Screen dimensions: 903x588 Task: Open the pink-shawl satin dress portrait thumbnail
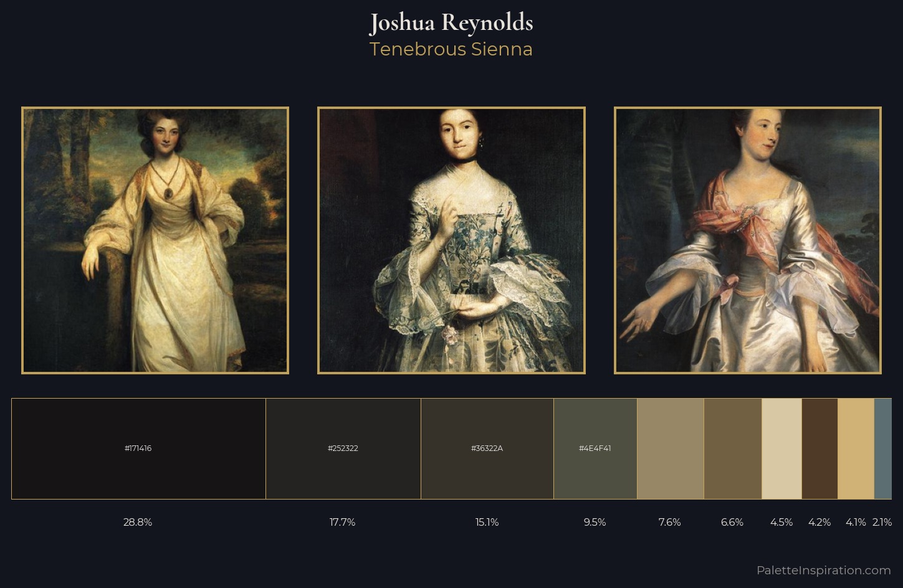tap(748, 240)
